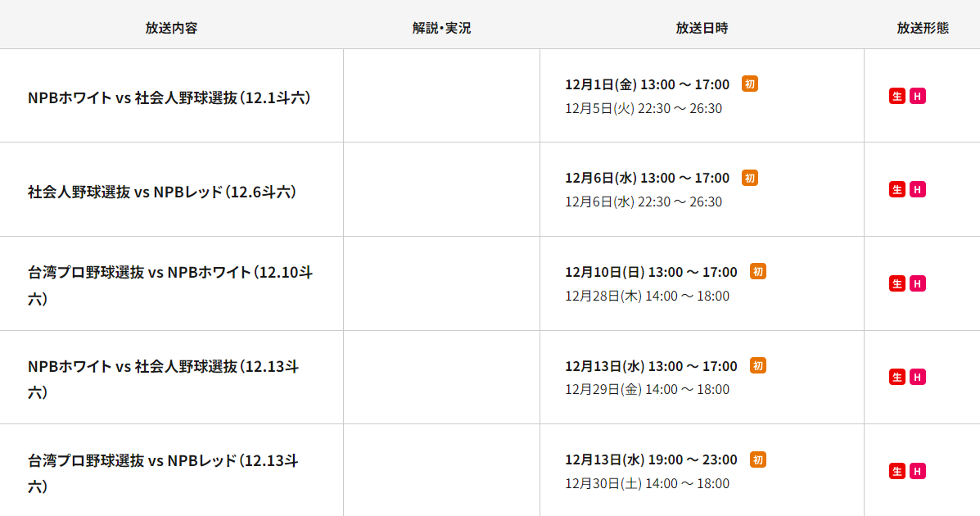Screen dimensions: 980x516
Task: Click the H icon in 12.6斗六 row
Action: tap(918, 189)
